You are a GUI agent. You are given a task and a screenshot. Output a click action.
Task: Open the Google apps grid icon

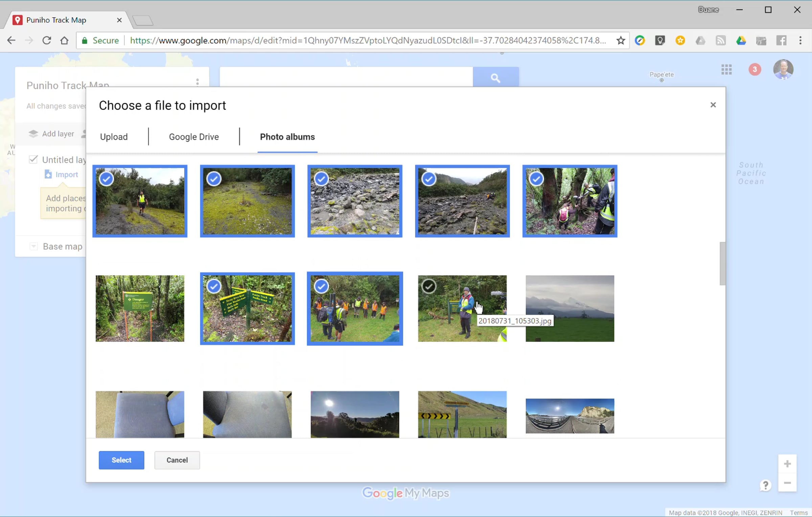coord(726,70)
